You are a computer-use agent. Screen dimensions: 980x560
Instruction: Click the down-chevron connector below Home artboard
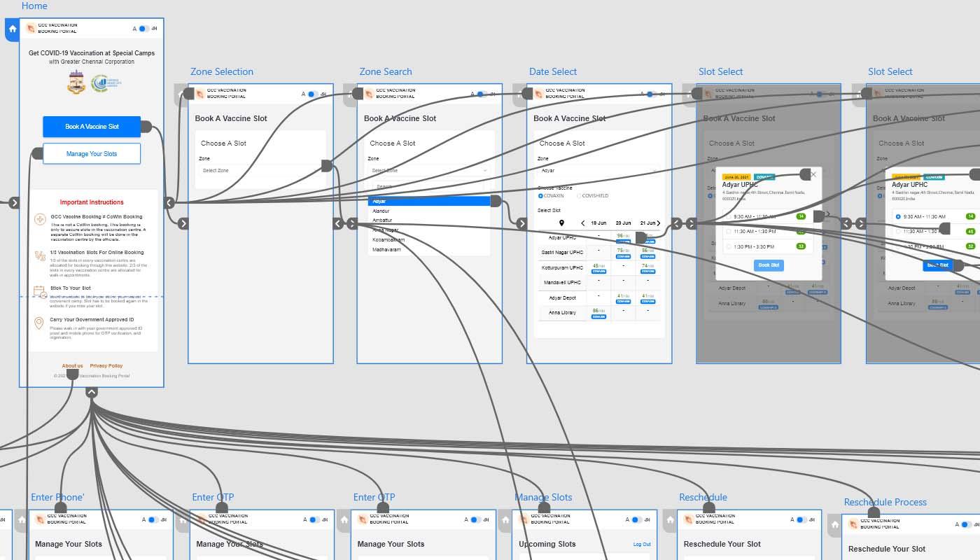(92, 393)
